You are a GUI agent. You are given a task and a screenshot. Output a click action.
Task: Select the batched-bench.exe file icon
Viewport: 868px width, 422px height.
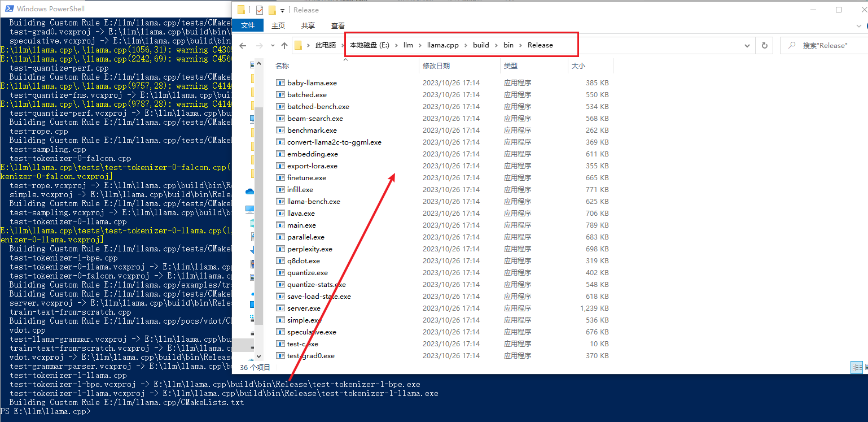click(x=280, y=106)
